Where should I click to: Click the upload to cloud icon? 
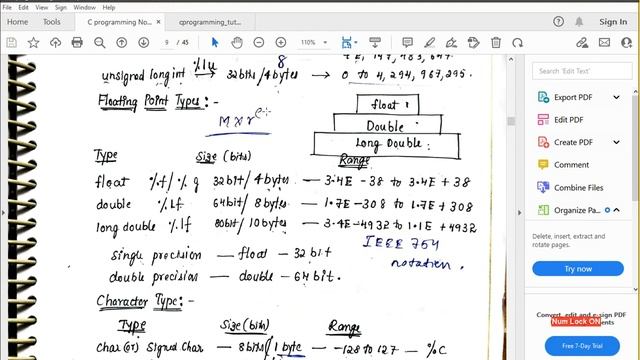coord(55,42)
